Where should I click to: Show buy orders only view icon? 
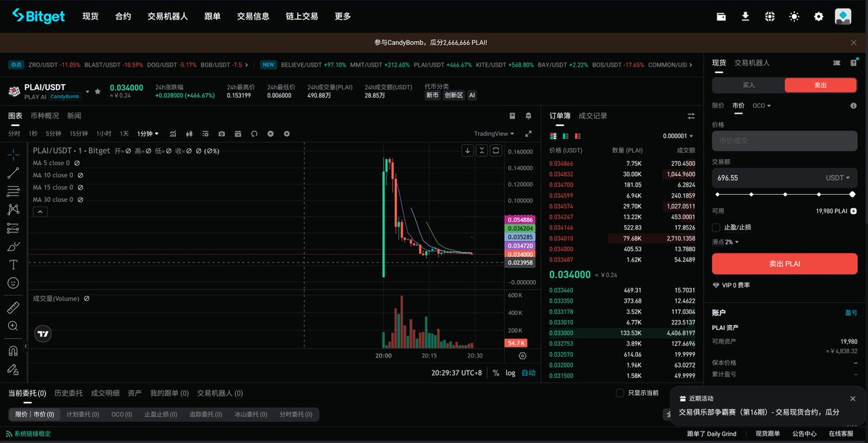click(x=565, y=136)
